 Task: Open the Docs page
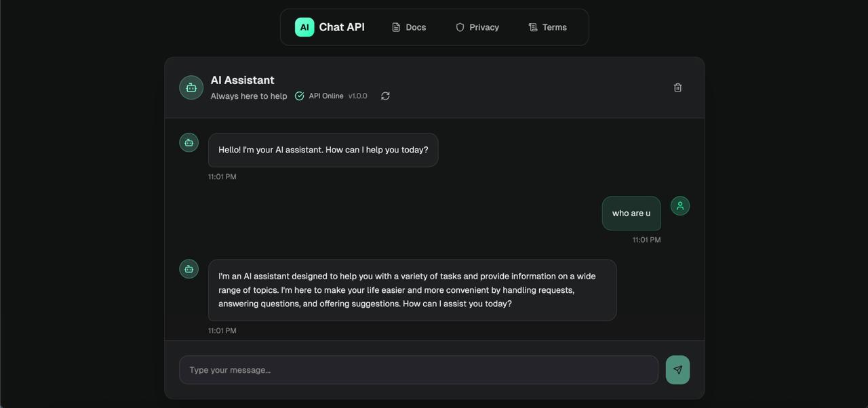tap(416, 26)
